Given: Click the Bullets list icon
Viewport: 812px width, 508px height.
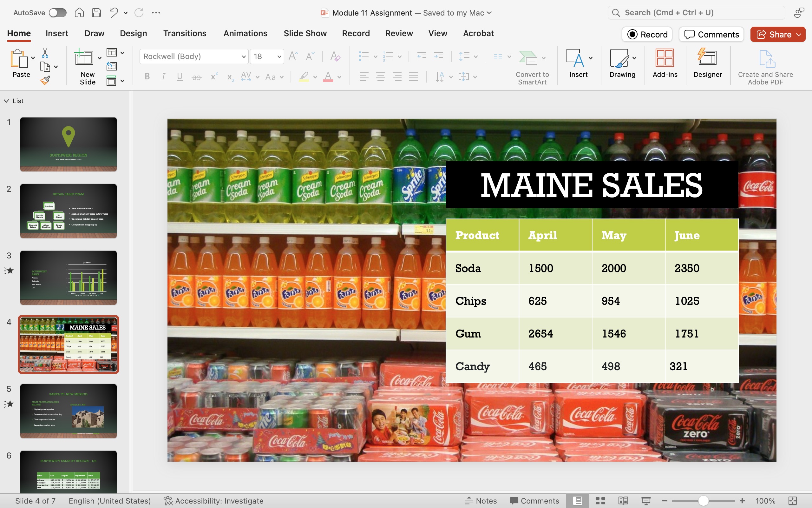Looking at the screenshot, I should coord(364,57).
